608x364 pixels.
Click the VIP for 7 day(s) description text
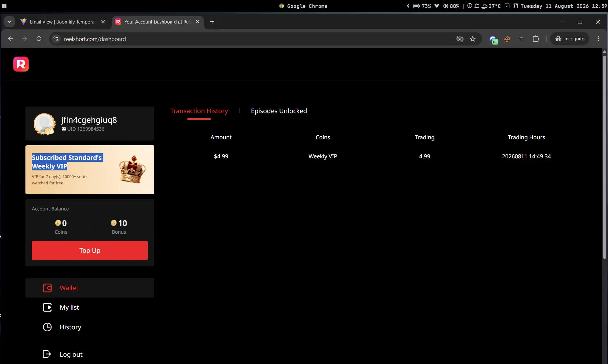coord(60,180)
